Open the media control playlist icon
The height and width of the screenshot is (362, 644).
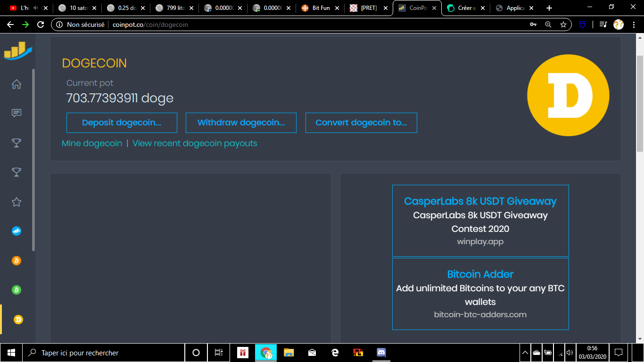point(603,25)
